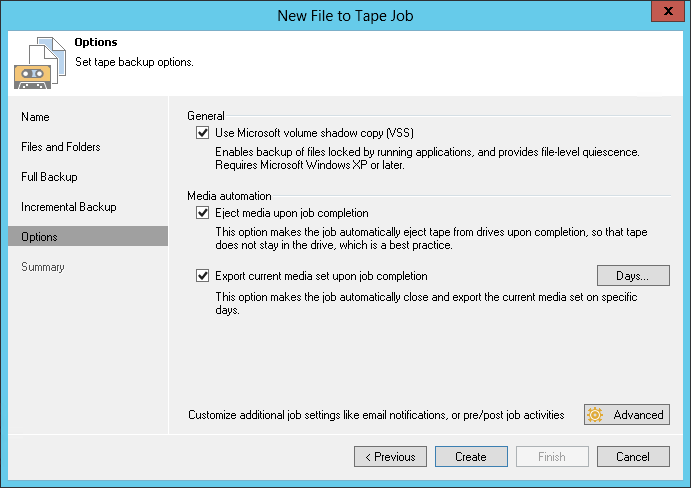Open Advanced job settings
Screen dimensions: 691x488
pos(627,415)
